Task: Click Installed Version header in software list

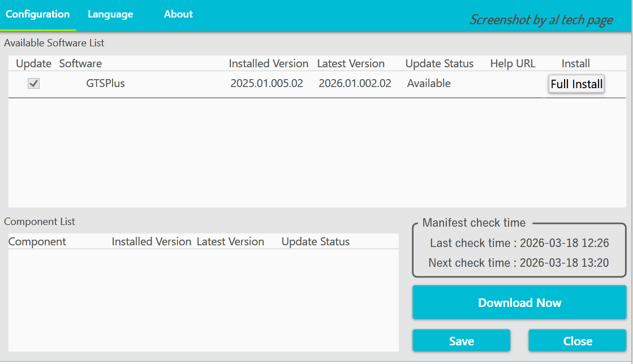Action: pyautogui.click(x=268, y=63)
